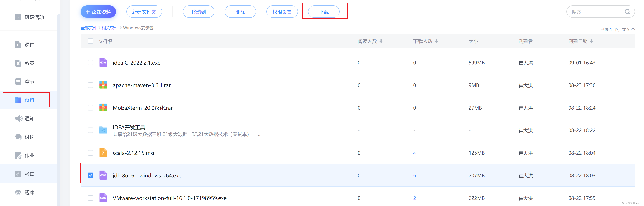
Task: Click the 讨论 chat bubble icon
Action: click(18, 137)
